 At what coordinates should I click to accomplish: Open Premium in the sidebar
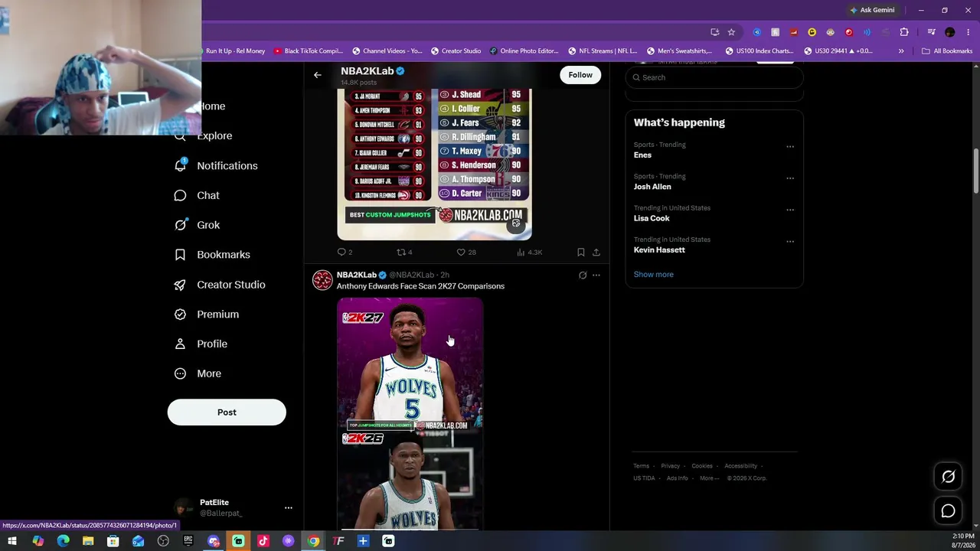point(207,314)
